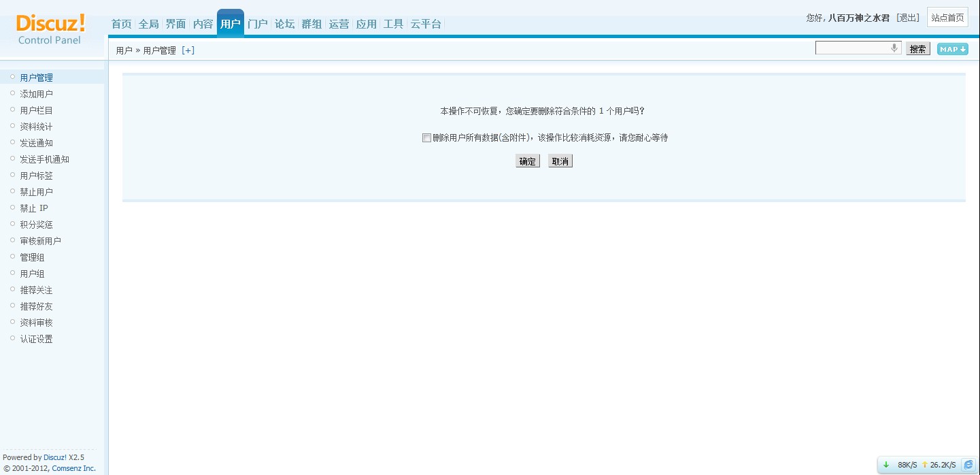Screen dimensions: 980x475
Task: Open the 界面 top menu tab
Action: pyautogui.click(x=176, y=24)
